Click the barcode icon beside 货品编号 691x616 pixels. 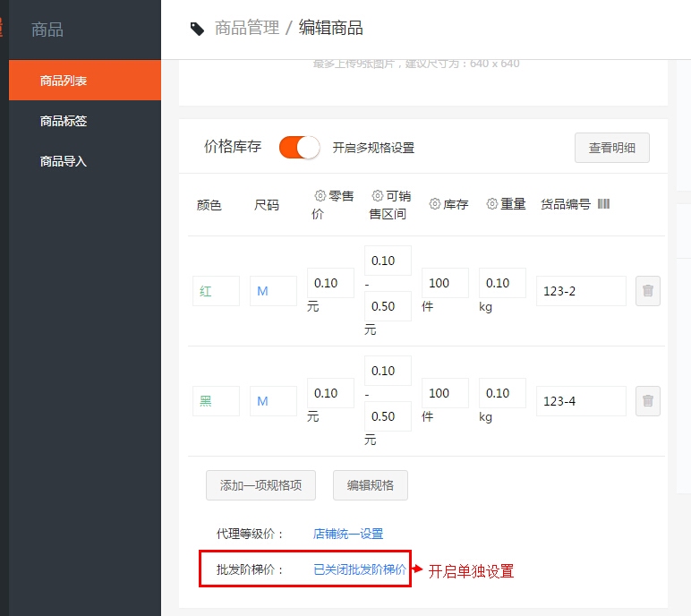pyautogui.click(x=604, y=204)
